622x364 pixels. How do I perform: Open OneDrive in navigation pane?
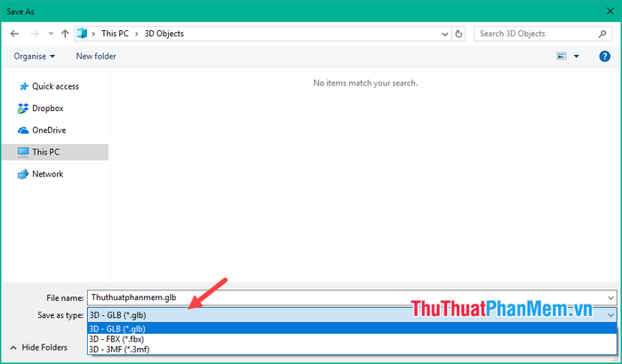tap(49, 130)
